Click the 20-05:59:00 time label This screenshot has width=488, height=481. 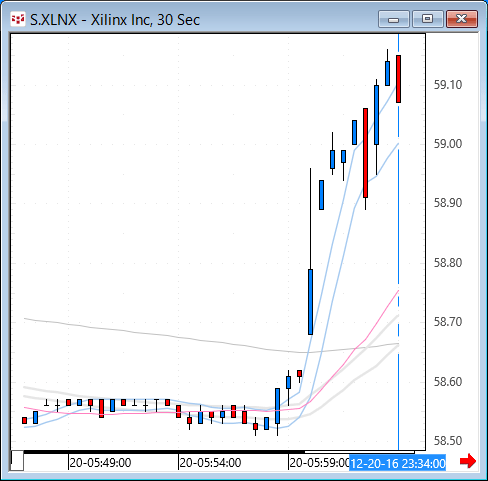coord(319,463)
